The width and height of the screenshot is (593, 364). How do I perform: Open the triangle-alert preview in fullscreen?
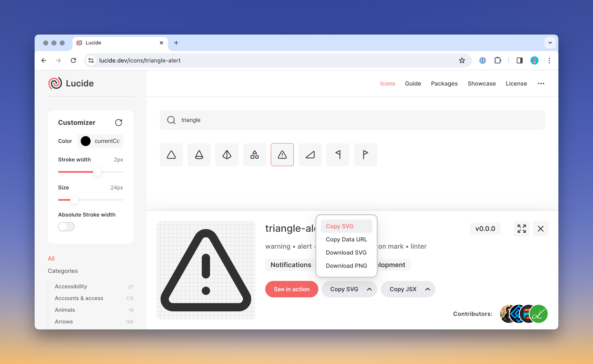(522, 228)
